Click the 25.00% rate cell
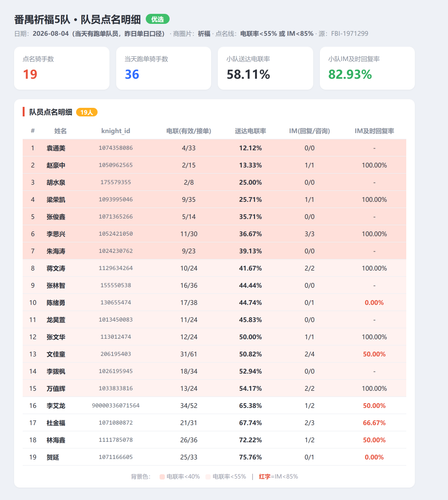 click(250, 182)
